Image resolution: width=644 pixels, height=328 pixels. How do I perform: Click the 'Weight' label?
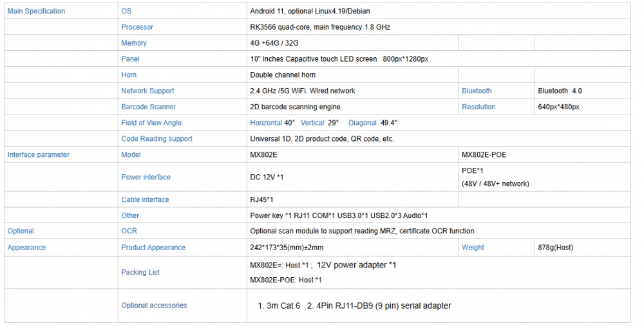[x=473, y=248]
